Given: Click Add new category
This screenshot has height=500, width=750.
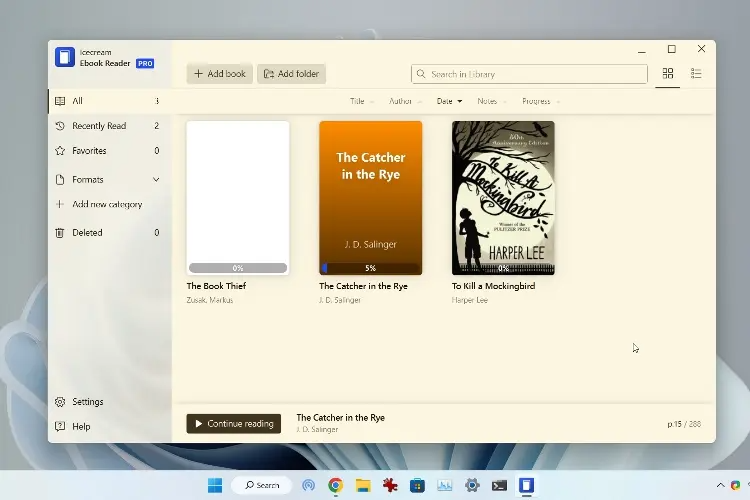Looking at the screenshot, I should [x=109, y=204].
